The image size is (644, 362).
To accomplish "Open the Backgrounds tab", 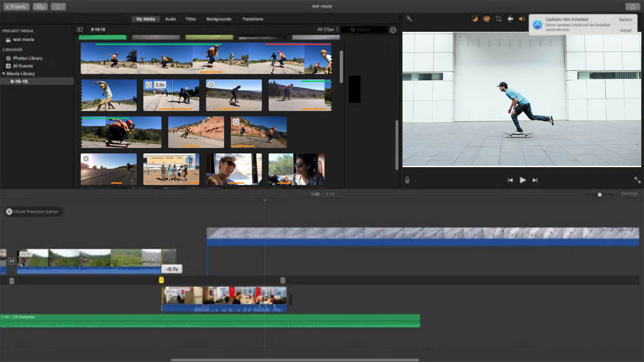I will pyautogui.click(x=219, y=19).
